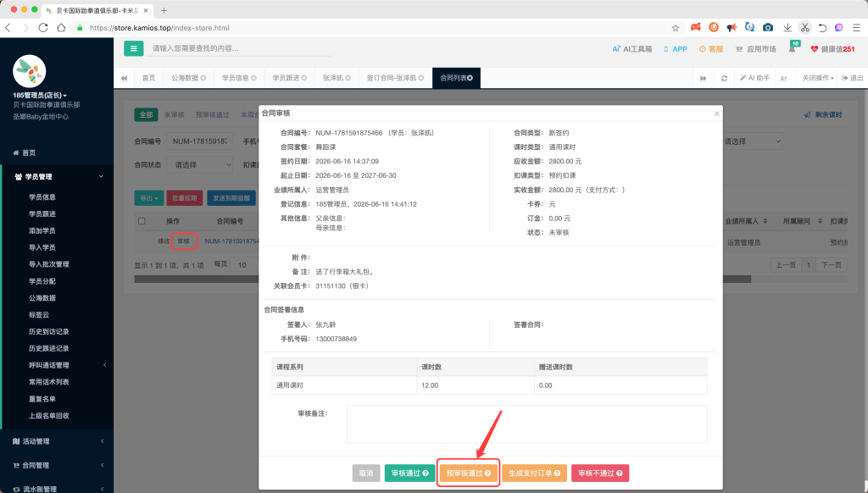The image size is (868, 493).
Task: Bookmark page with the star icon
Action: tap(676, 28)
